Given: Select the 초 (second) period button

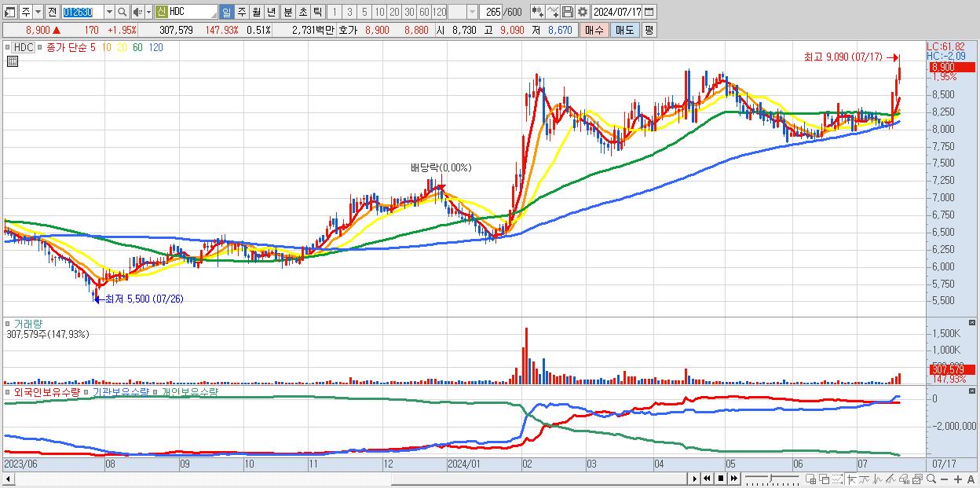Looking at the screenshot, I should [302, 12].
